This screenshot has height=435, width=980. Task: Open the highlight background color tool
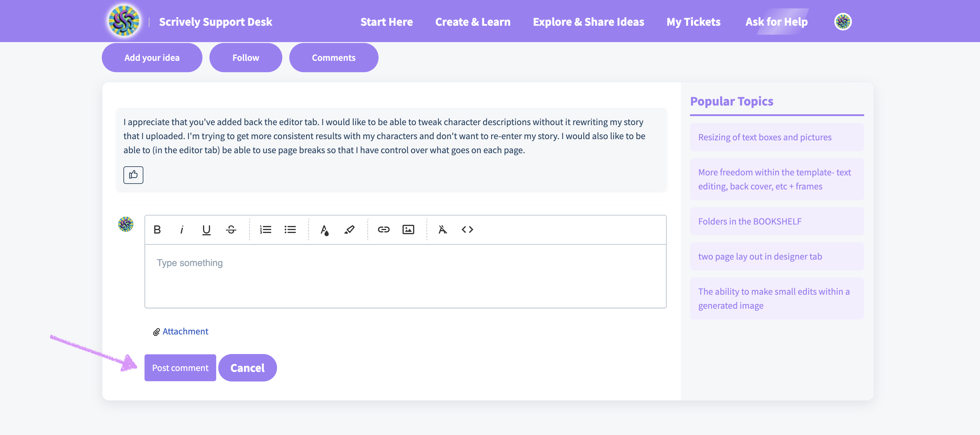point(349,230)
